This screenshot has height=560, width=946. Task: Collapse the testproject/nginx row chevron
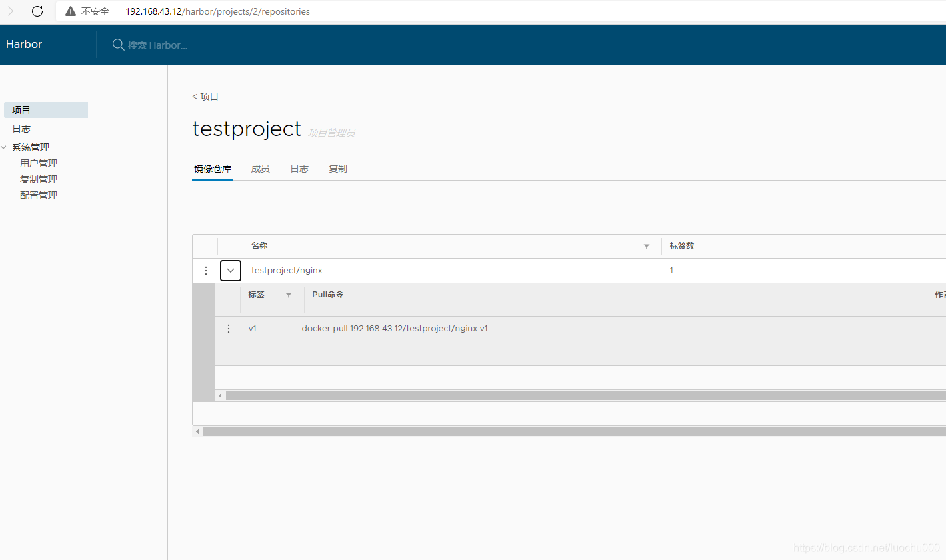click(231, 271)
